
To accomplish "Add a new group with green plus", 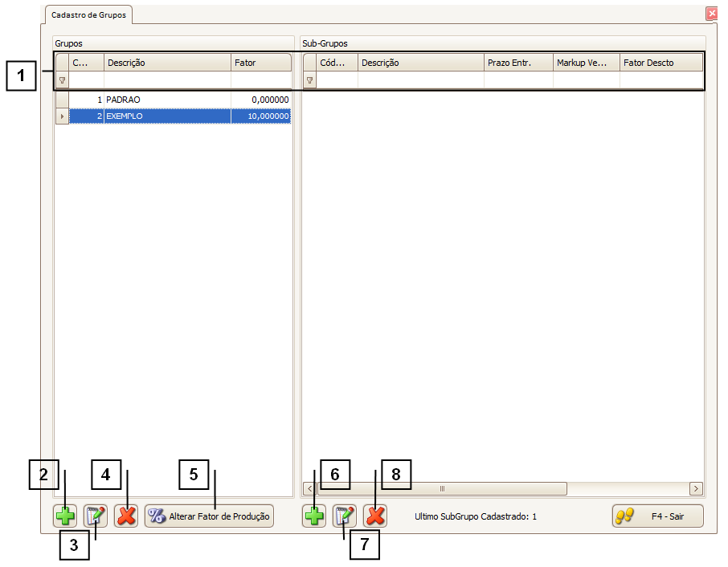I will pyautogui.click(x=65, y=516).
